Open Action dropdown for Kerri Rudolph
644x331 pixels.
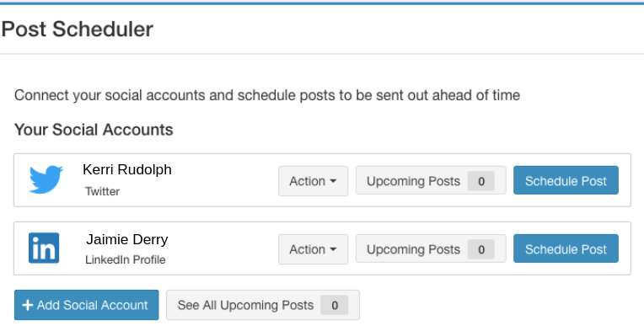point(313,181)
